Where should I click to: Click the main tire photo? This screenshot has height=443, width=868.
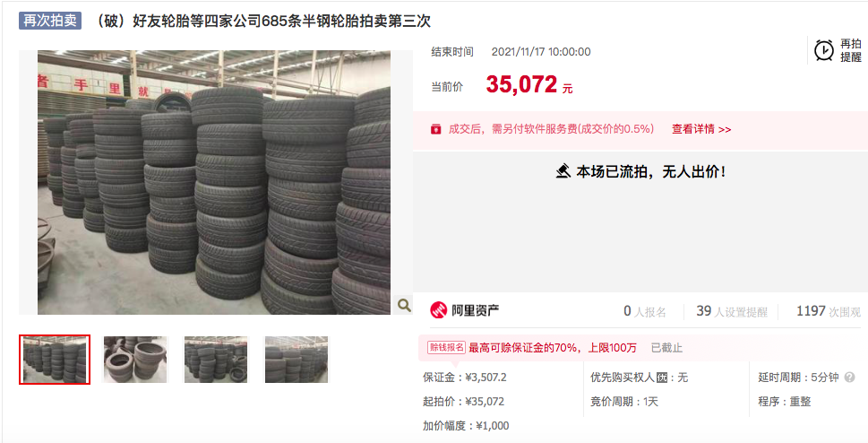tap(214, 182)
